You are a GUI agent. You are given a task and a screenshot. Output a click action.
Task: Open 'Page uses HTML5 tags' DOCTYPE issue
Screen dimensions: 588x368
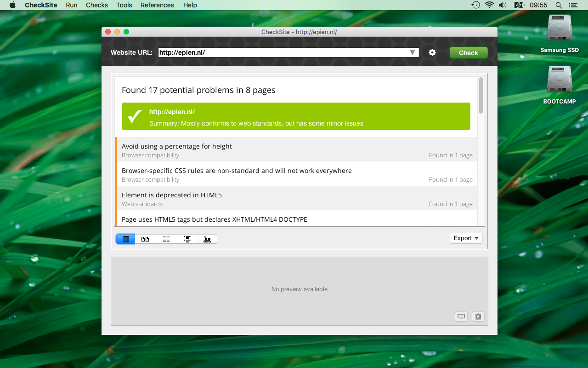coord(296,218)
